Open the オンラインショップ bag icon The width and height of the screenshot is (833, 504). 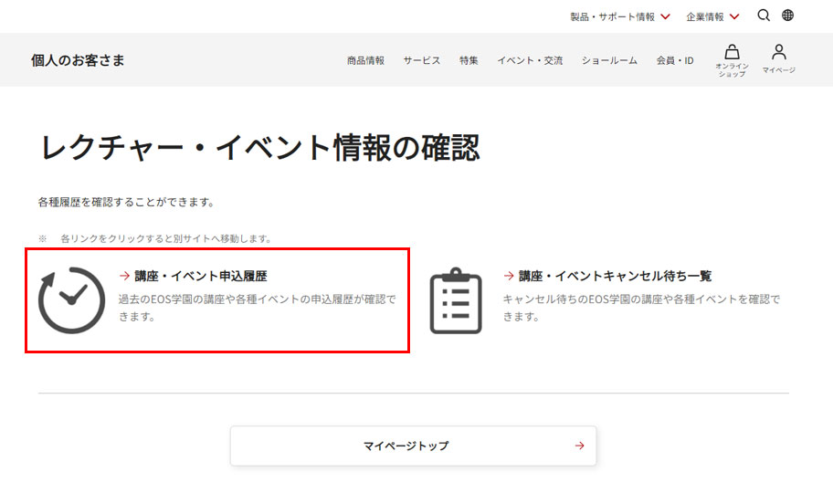tap(732, 52)
